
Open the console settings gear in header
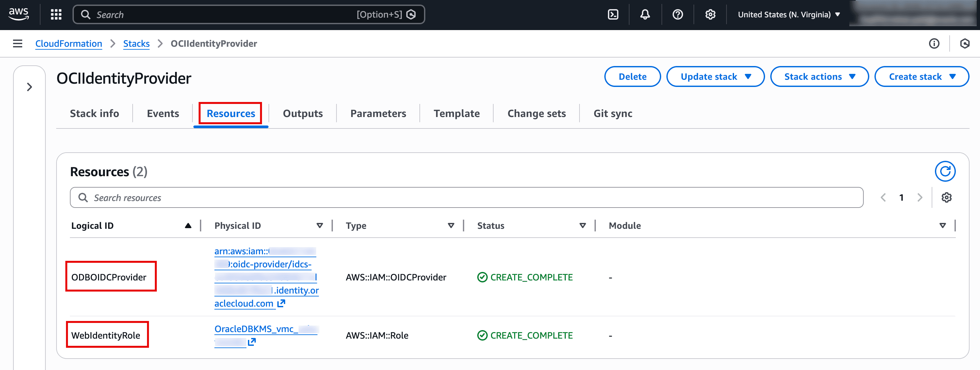pos(710,14)
